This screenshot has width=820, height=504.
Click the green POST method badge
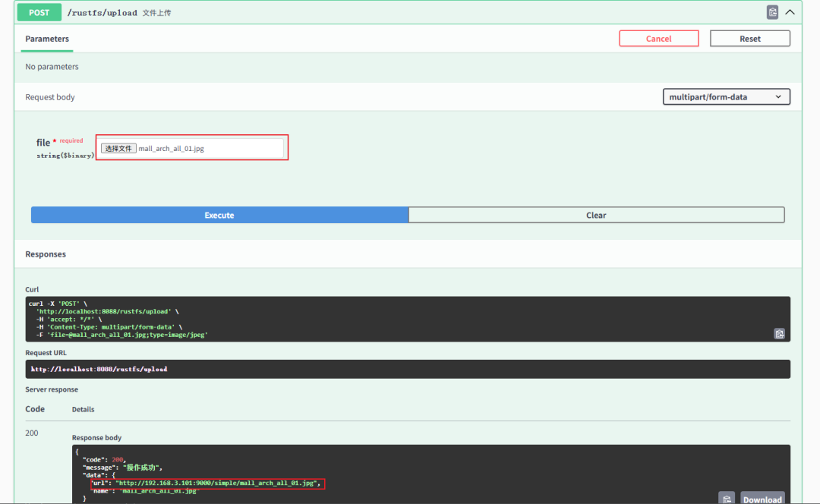39,13
